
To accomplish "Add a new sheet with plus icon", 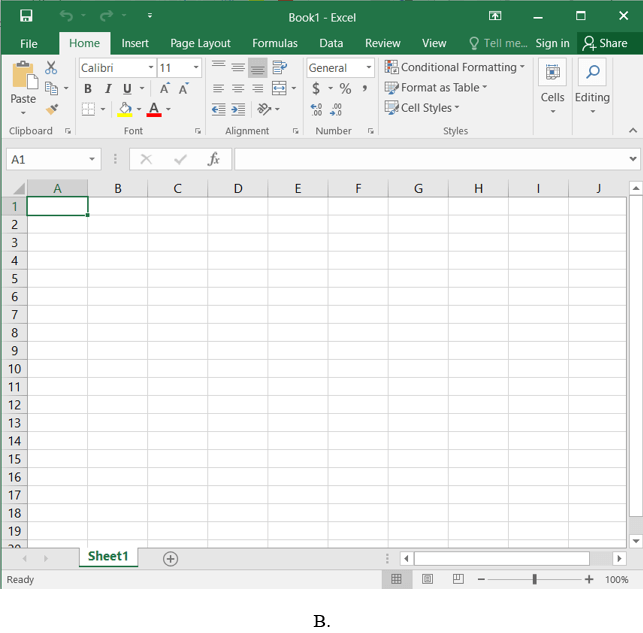I will pos(170,559).
